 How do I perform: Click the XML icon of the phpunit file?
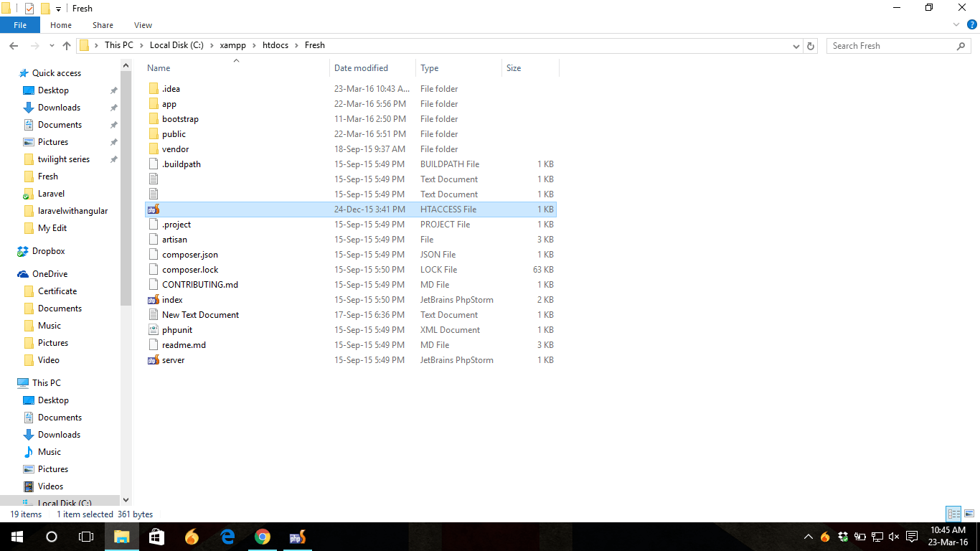(154, 330)
